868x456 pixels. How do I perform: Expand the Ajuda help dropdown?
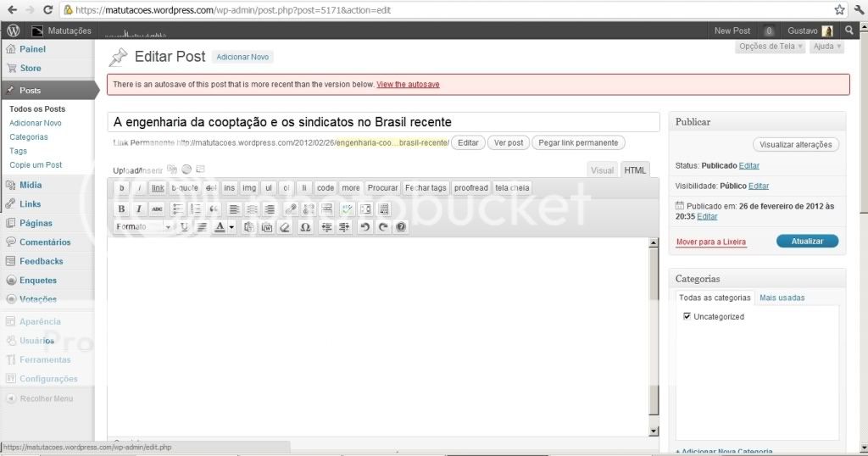point(826,47)
